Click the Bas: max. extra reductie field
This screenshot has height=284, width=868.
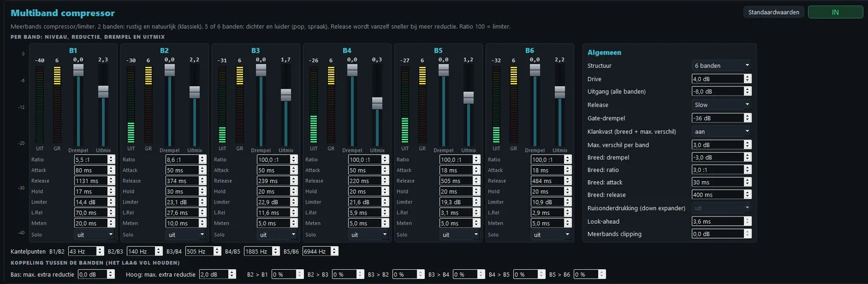96,274
